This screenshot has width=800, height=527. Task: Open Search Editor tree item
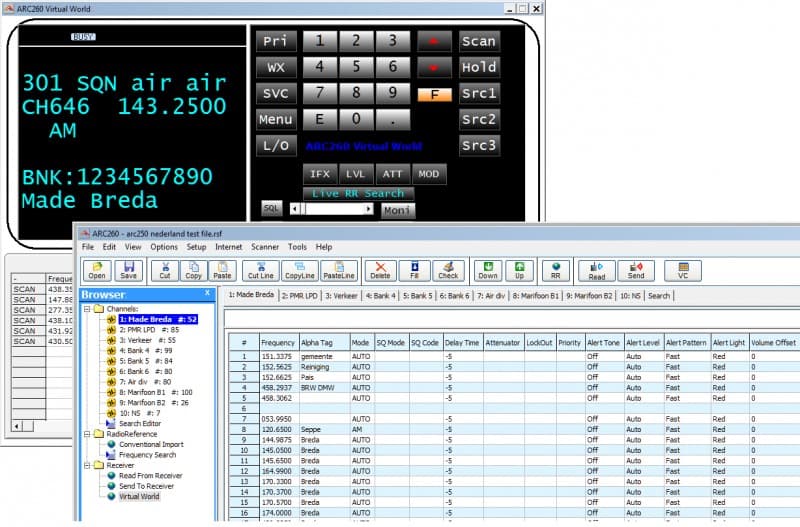pos(140,423)
